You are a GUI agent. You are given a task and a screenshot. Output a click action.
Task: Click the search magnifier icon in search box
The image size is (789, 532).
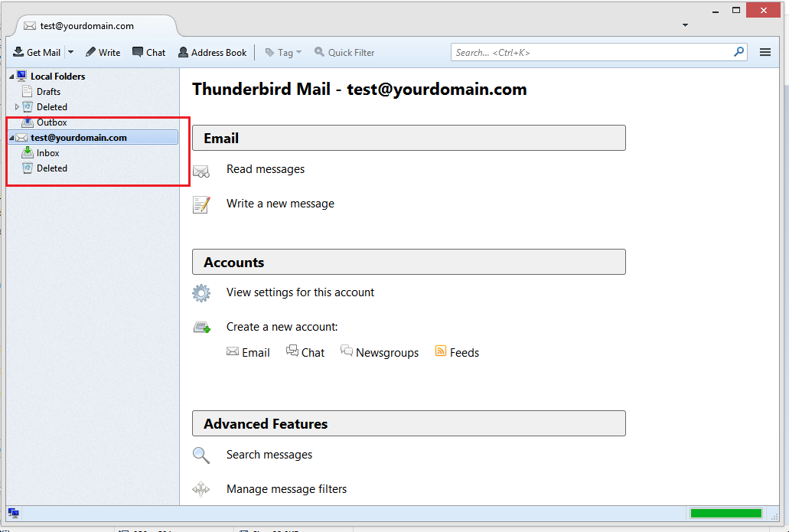[738, 52]
